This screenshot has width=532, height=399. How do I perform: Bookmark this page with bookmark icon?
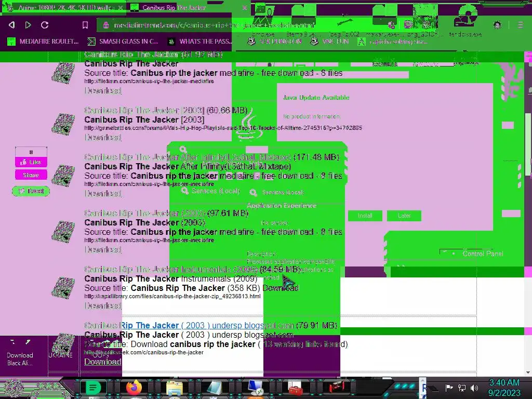pos(85,25)
